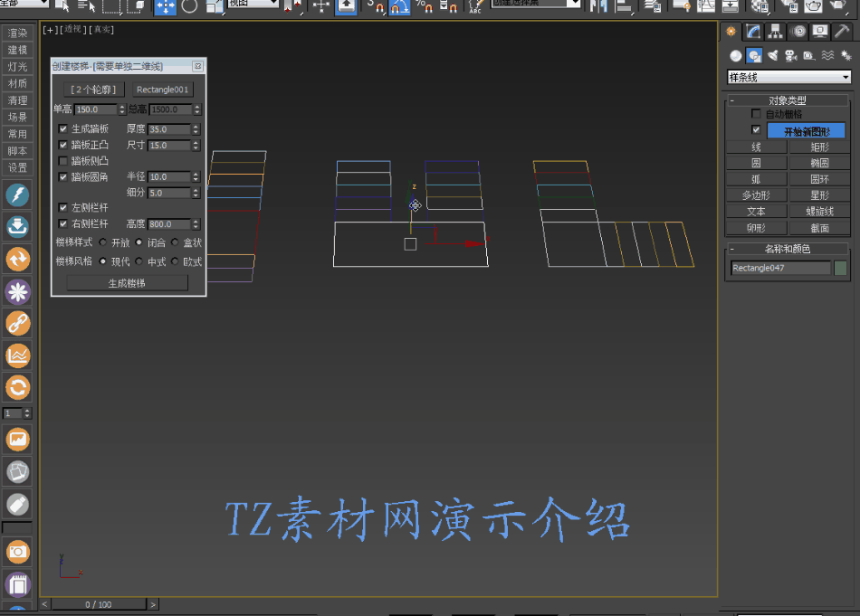
Task: Open the Modify panel tab
Action: point(753,32)
